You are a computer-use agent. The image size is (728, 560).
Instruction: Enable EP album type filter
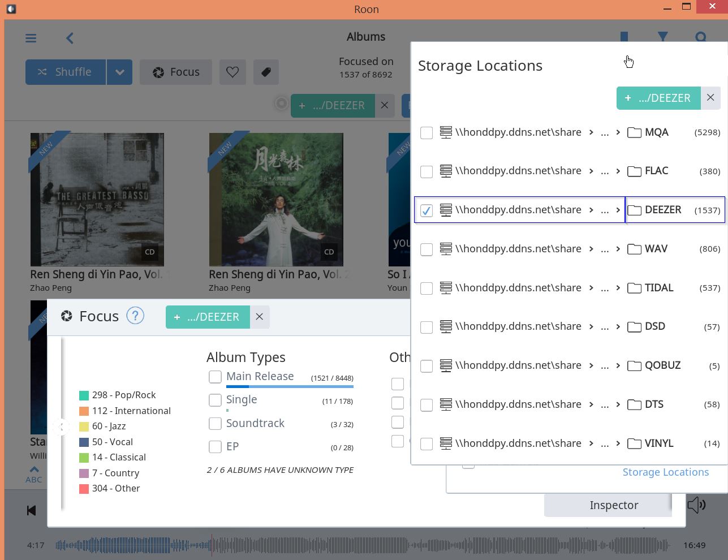pos(215,447)
